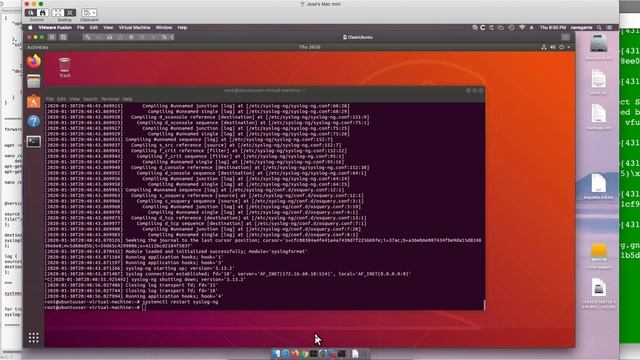The image size is (640, 360).
Task: Open the terminal Help menu
Action: click(127, 99)
